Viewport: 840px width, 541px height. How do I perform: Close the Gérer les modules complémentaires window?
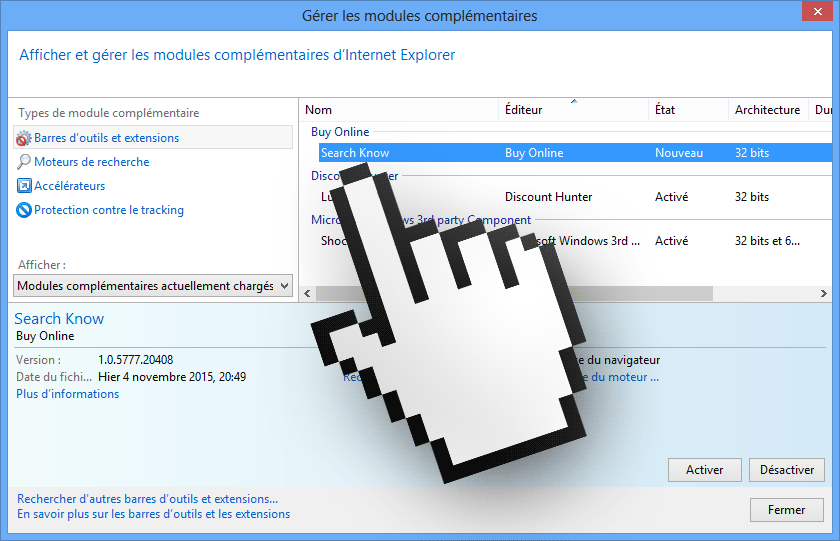pyautogui.click(x=818, y=11)
